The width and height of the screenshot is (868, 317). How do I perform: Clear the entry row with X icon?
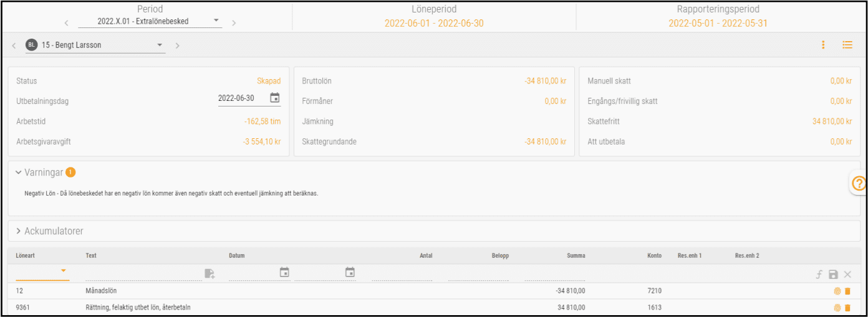847,275
